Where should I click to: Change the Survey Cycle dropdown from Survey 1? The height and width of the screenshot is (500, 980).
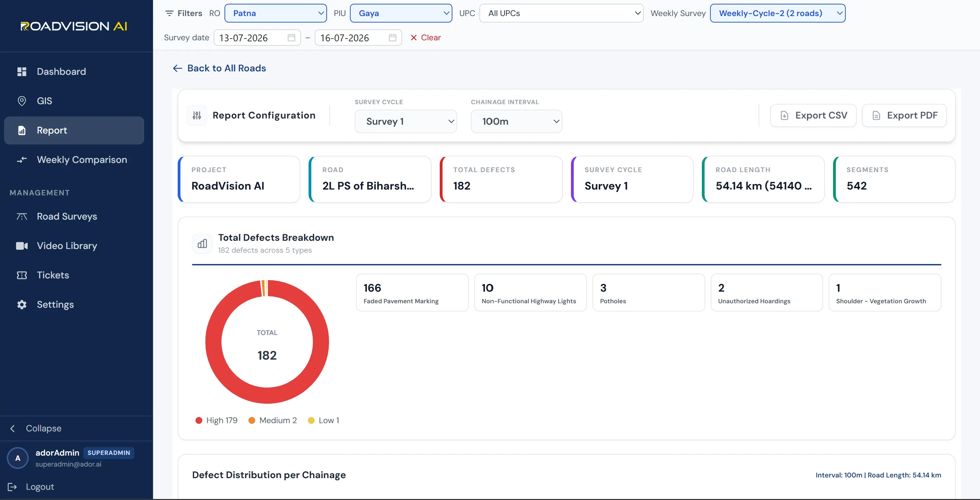click(406, 121)
